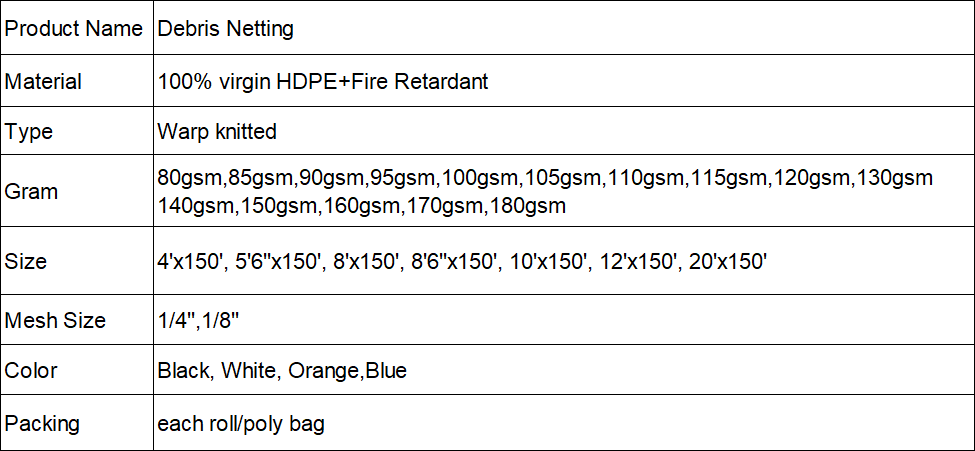Select the 1/4",1/8" mesh size value

(x=198, y=321)
